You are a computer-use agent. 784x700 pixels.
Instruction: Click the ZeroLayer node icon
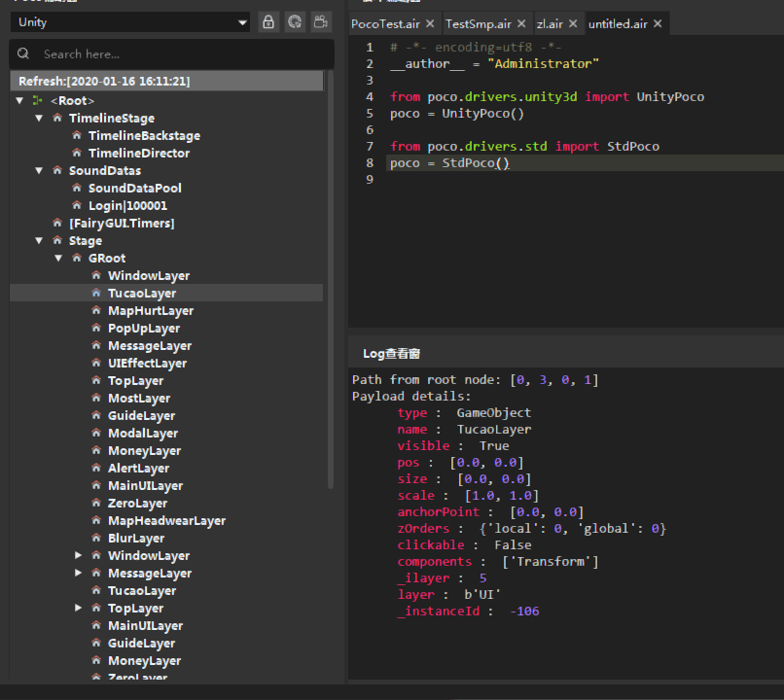(96, 503)
